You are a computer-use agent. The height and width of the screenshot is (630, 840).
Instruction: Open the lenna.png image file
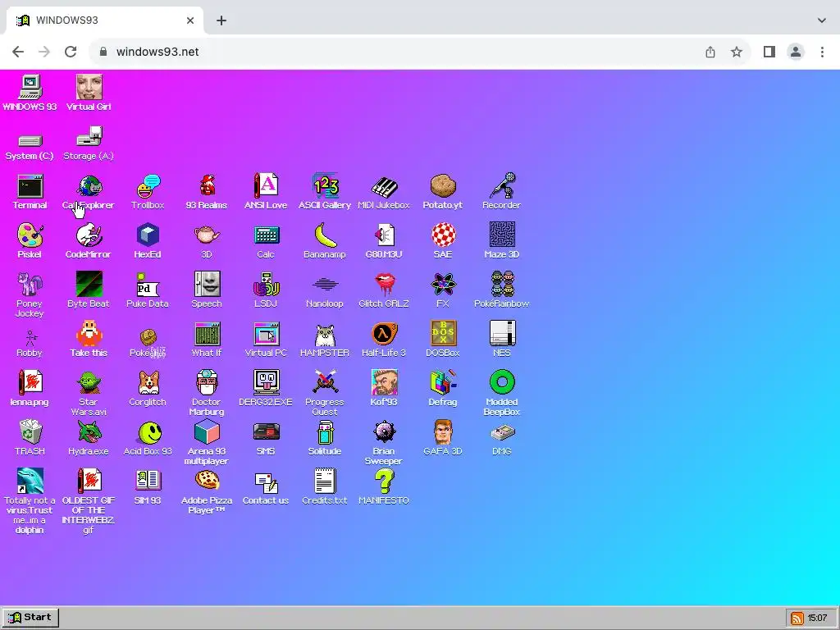click(30, 383)
